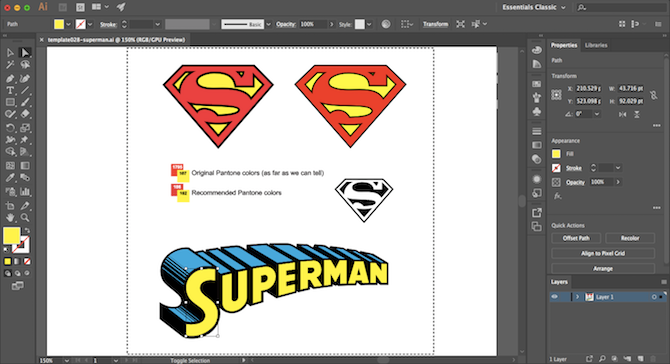
Task: Open the Style dropdown in control bar
Action: (369, 24)
